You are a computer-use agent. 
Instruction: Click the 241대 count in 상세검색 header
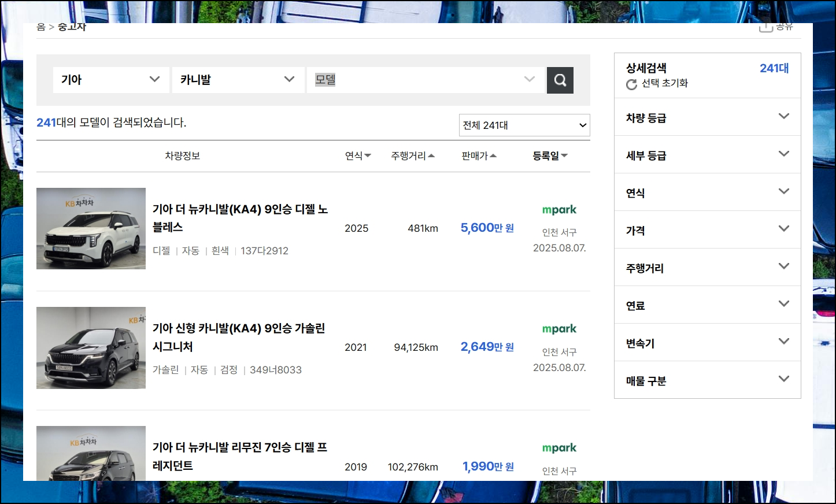click(x=774, y=68)
